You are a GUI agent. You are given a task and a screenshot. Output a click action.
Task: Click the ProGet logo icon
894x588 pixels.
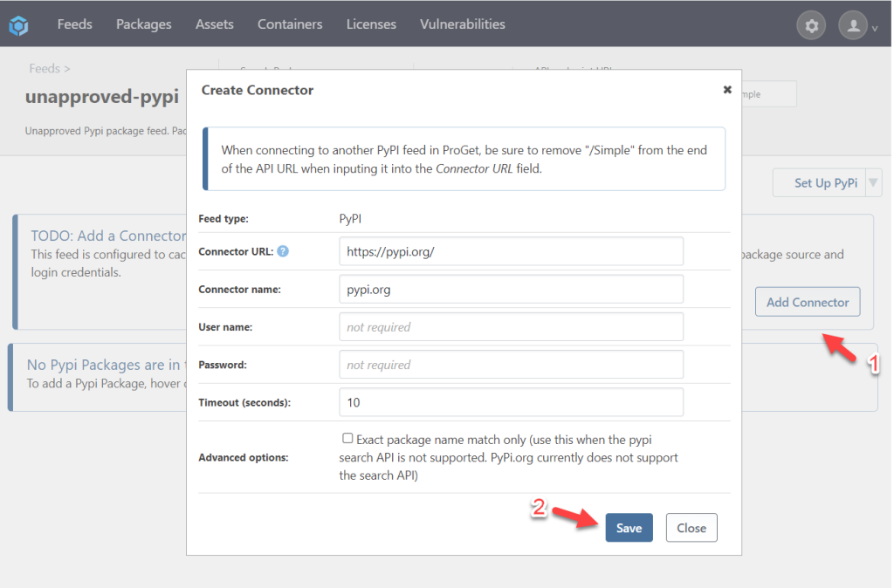point(19,25)
